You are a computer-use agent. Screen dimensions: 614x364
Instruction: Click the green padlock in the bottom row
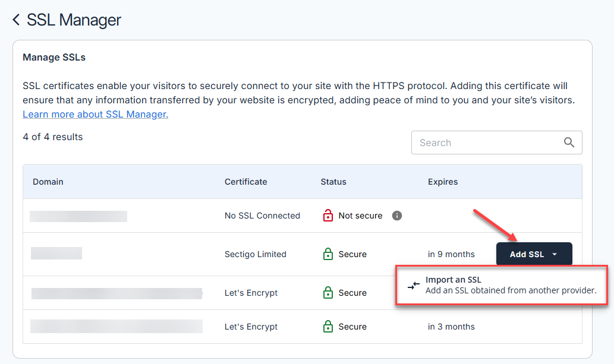[x=328, y=327]
